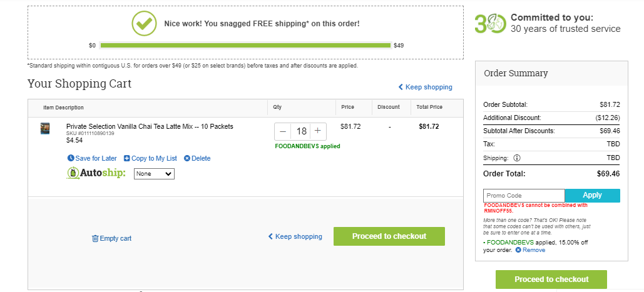Click the X icon beside Remove promo
Image resolution: width=644 pixels, height=292 pixels.
[x=518, y=249]
